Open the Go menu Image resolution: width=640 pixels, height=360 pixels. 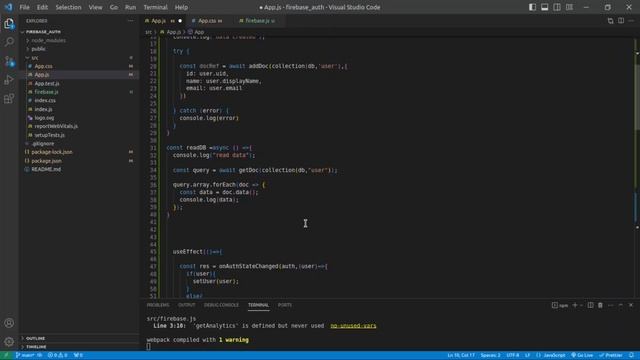coord(114,7)
